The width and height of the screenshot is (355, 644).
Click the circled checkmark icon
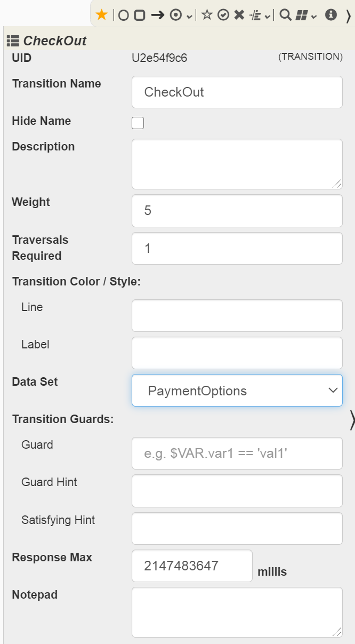[223, 15]
